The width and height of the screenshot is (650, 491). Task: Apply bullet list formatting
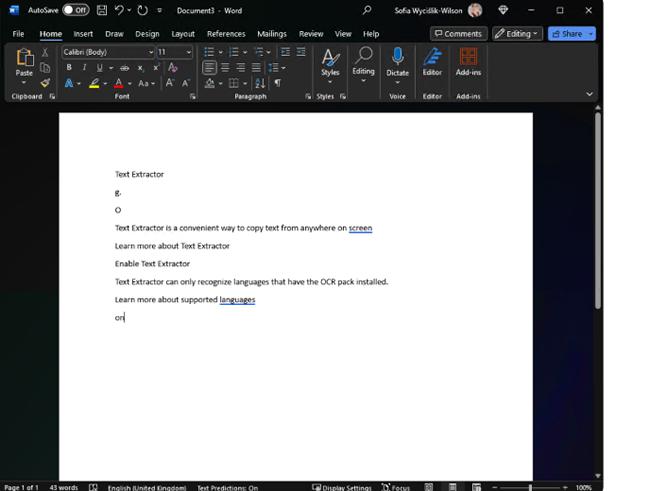[x=210, y=52]
